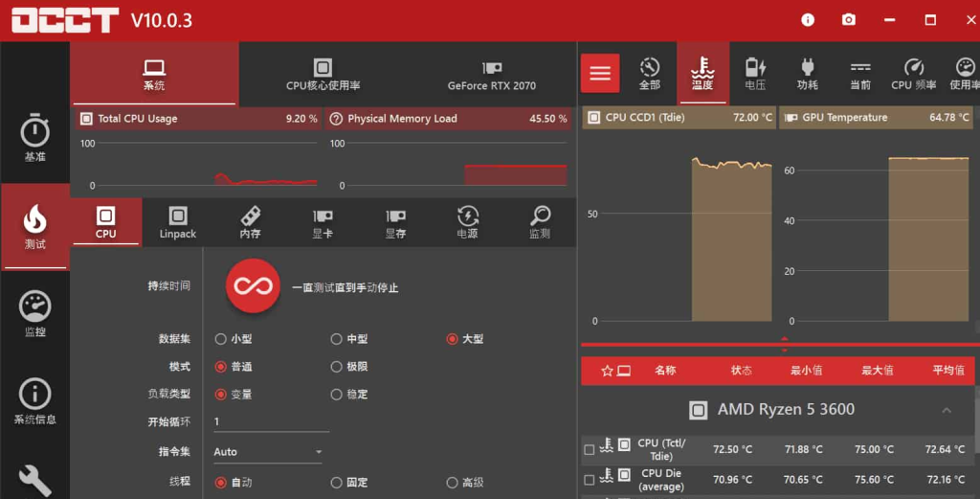
Task: Select the 电源 power test icon
Action: (467, 222)
